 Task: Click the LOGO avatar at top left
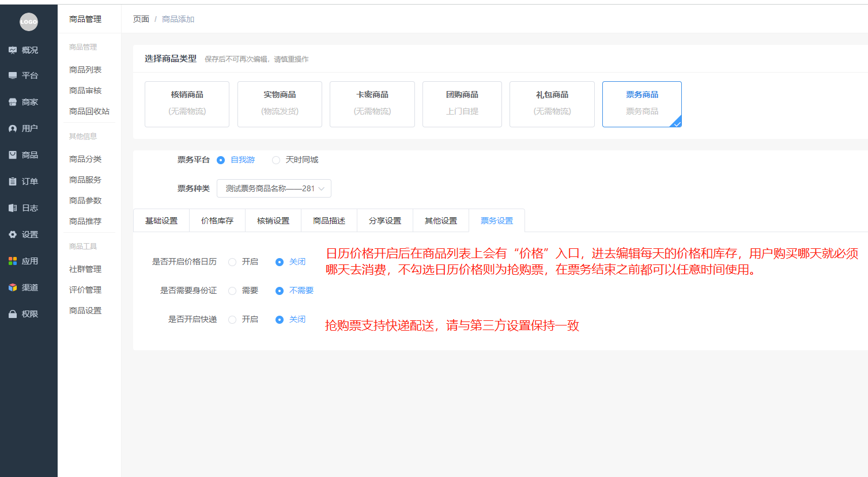29,22
